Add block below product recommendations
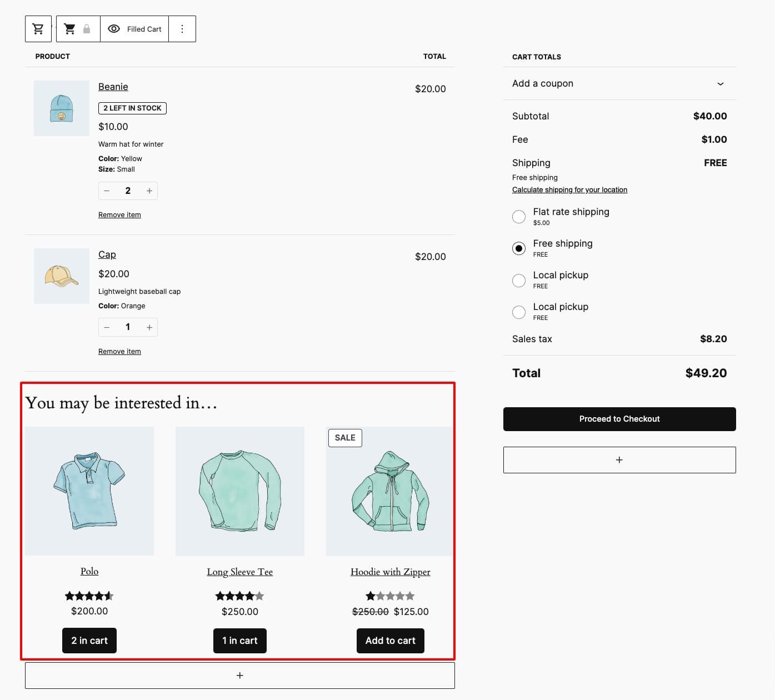Image resolution: width=775 pixels, height=700 pixels. point(239,676)
